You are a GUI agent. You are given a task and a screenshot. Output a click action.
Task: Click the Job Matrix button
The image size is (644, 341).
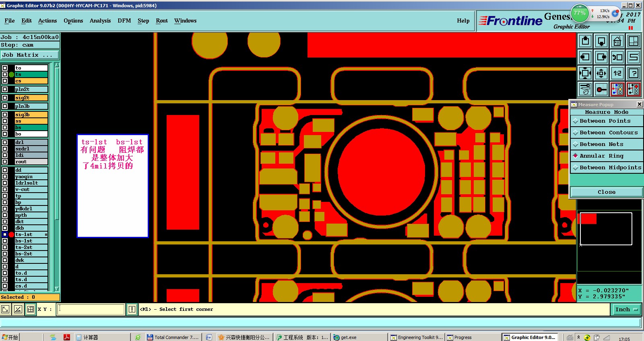pyautogui.click(x=30, y=55)
